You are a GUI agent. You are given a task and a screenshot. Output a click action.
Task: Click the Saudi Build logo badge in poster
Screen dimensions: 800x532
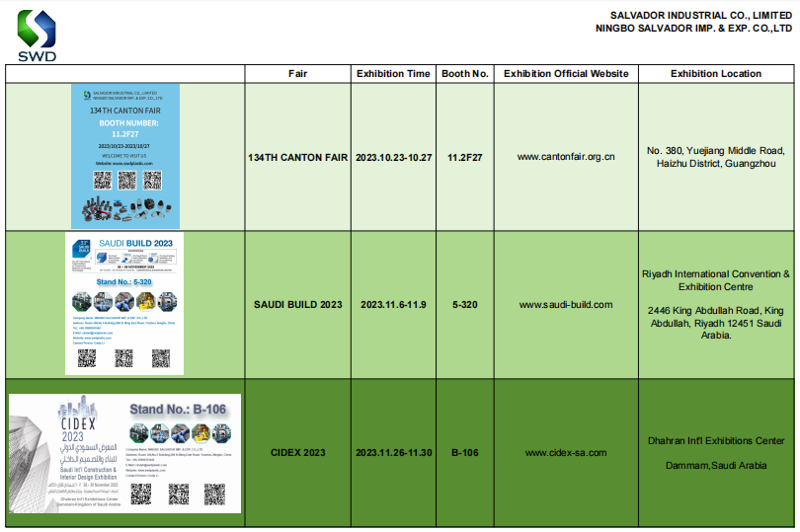82,249
